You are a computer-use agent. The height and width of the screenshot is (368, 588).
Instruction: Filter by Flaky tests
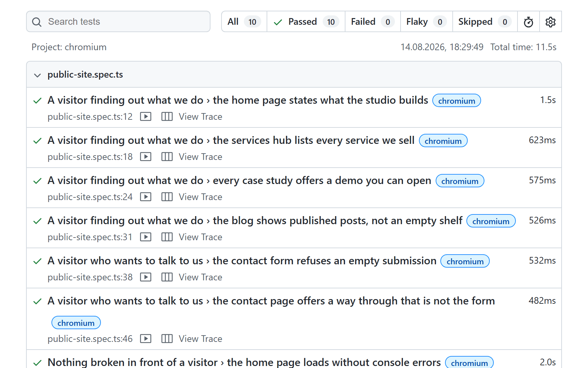tap(427, 21)
